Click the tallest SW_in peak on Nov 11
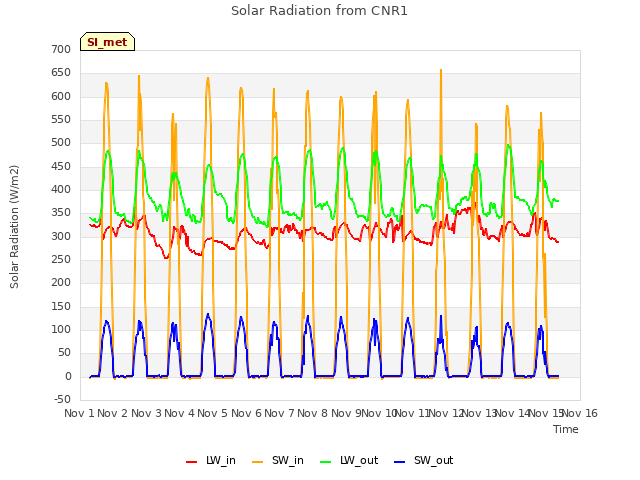 tap(441, 70)
